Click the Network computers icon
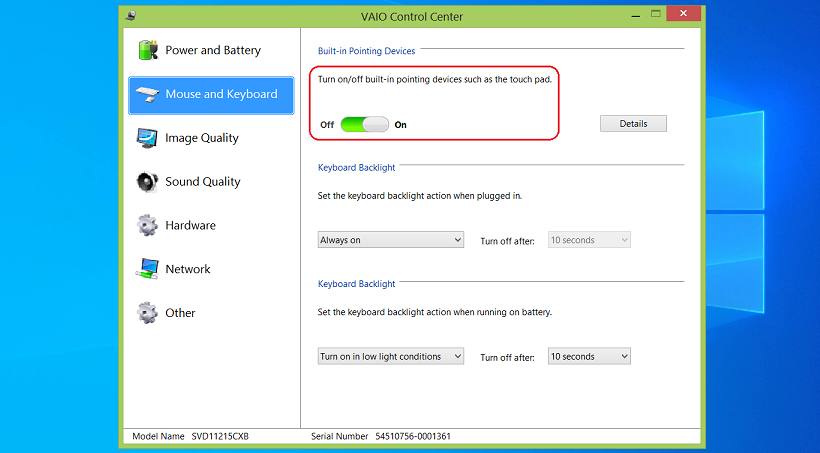The height and width of the screenshot is (453, 820). pos(147,269)
